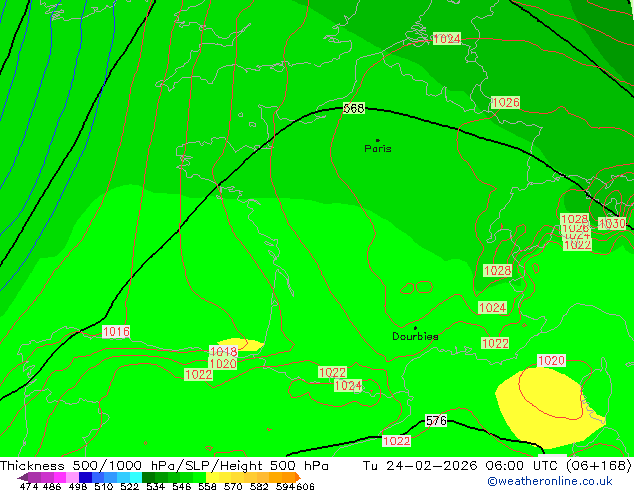Viewport: 634px width, 490px height.
Task: Click the legend value 582
Action: coord(259,486)
